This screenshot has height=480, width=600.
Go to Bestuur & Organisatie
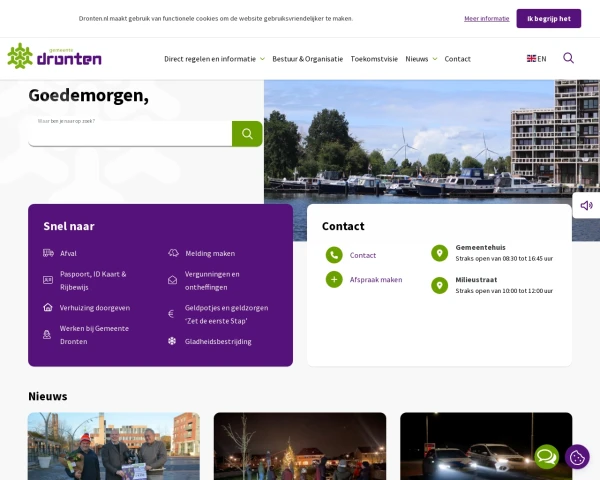(x=308, y=59)
